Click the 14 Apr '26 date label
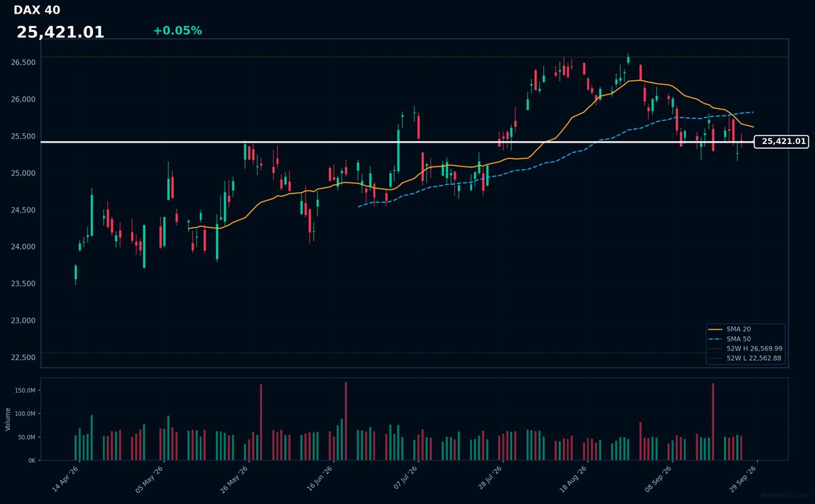The image size is (815, 504). point(67,478)
